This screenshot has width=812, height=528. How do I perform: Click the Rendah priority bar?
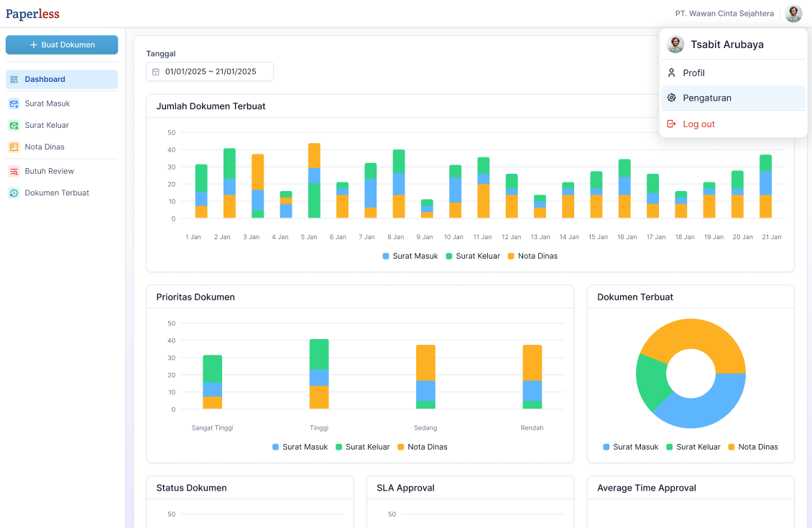(x=532, y=377)
